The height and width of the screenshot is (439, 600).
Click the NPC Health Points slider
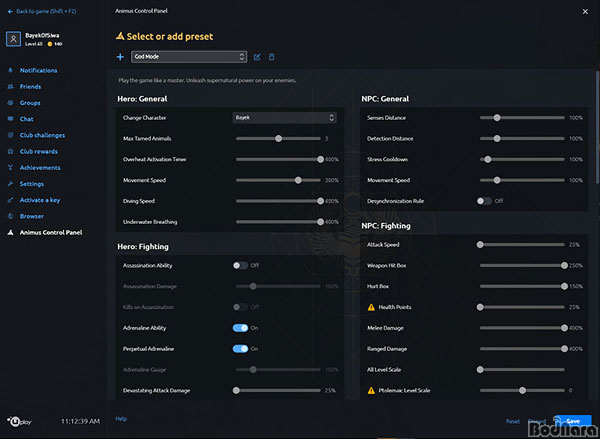pyautogui.click(x=522, y=307)
